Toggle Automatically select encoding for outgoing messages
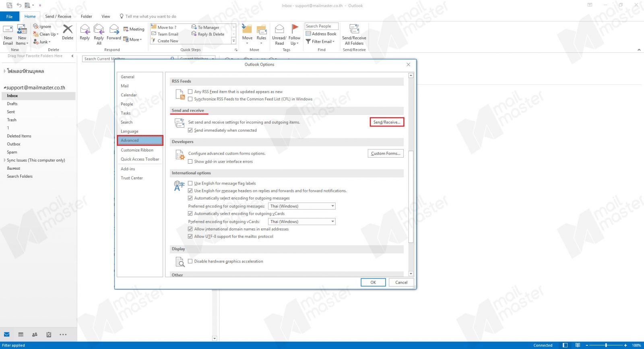 [190, 198]
